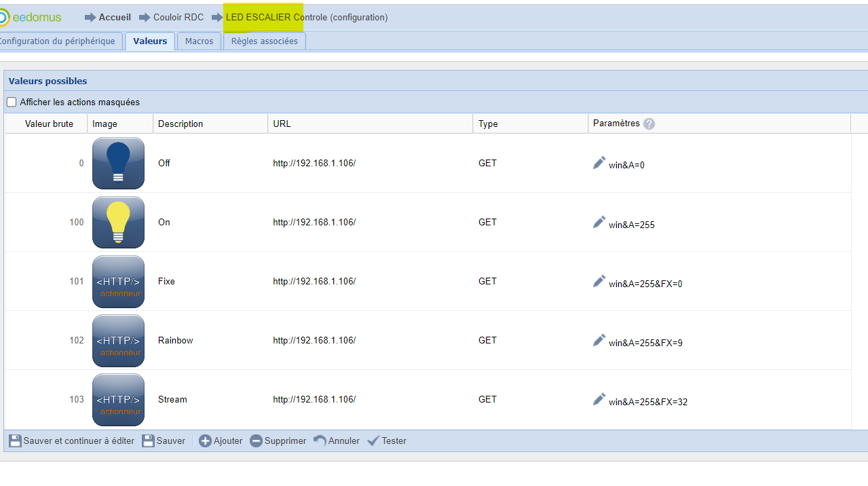Click the Ajouter button label

(228, 441)
